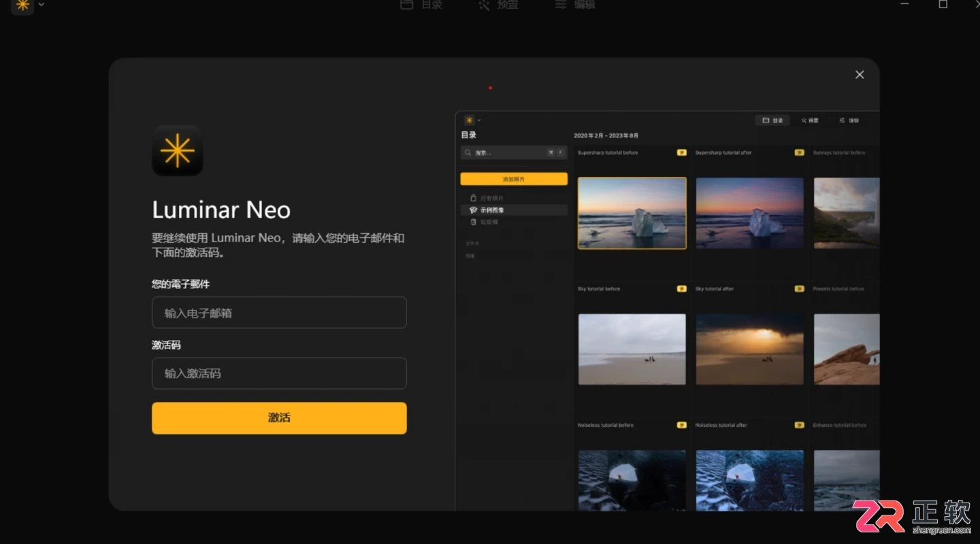Expand the chevron beside the Luminar logo
The height and width of the screenshot is (544, 980).
coord(42,4)
